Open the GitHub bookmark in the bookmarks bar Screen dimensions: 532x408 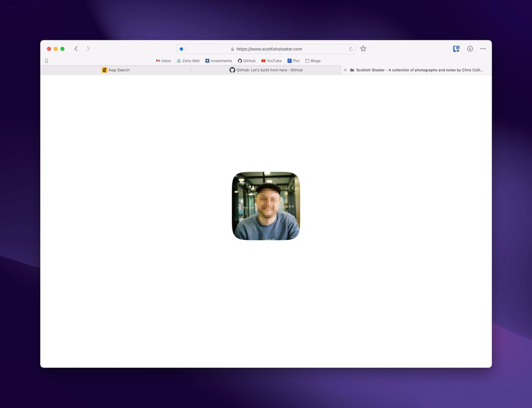(246, 61)
